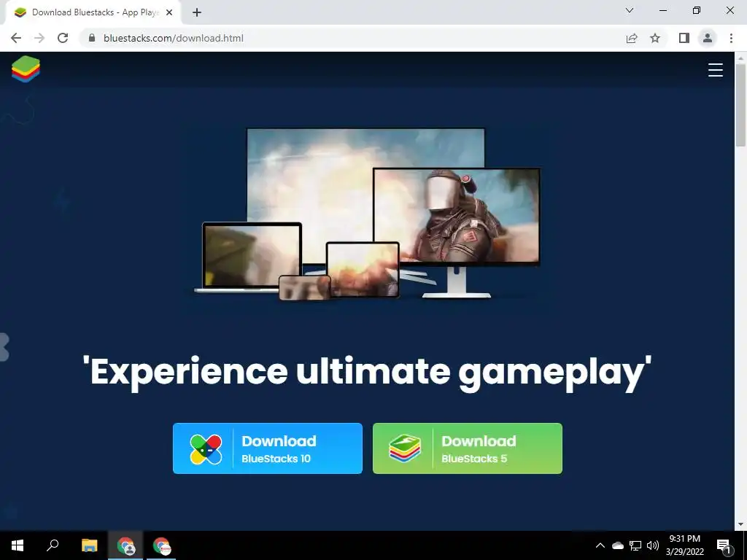This screenshot has width=747, height=560.
Task: Click the BlueStacks 5 stacked layers icon
Action: point(405,448)
